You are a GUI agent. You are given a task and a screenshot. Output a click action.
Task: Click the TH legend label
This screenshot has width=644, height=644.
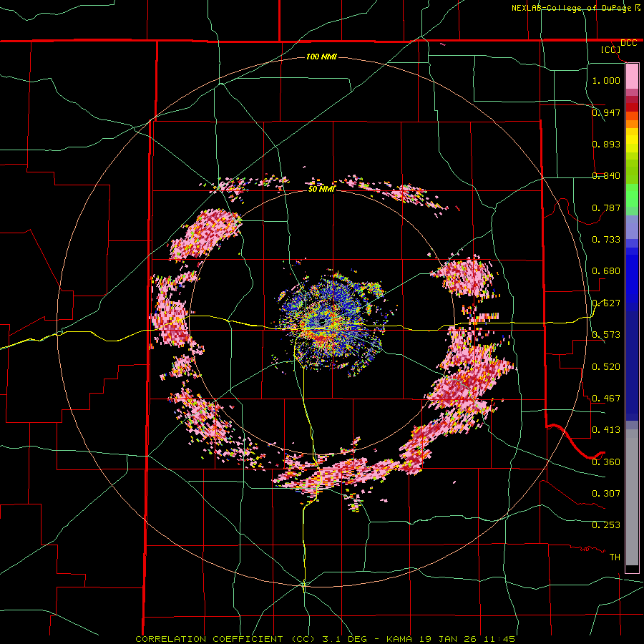point(615,557)
